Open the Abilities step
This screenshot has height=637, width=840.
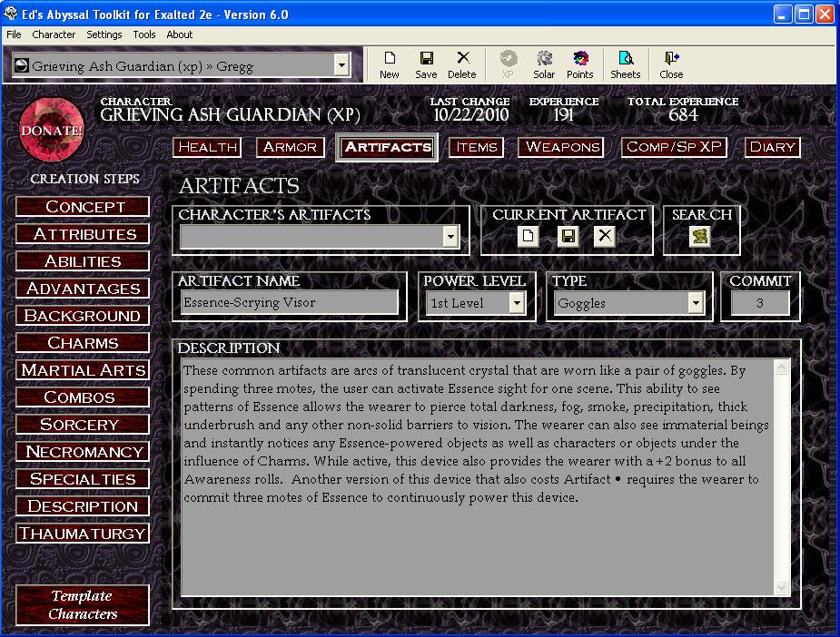(83, 261)
